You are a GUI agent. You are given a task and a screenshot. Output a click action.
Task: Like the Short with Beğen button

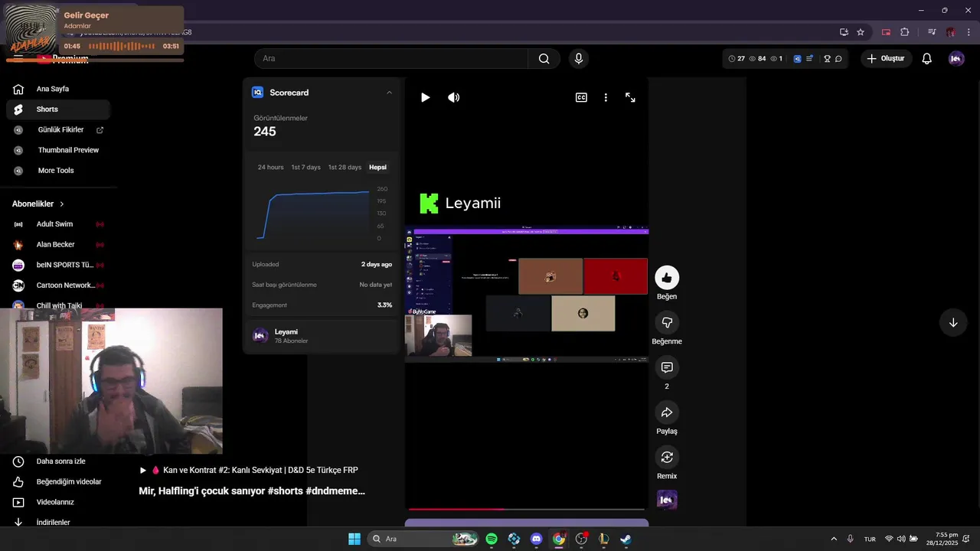[x=667, y=278]
